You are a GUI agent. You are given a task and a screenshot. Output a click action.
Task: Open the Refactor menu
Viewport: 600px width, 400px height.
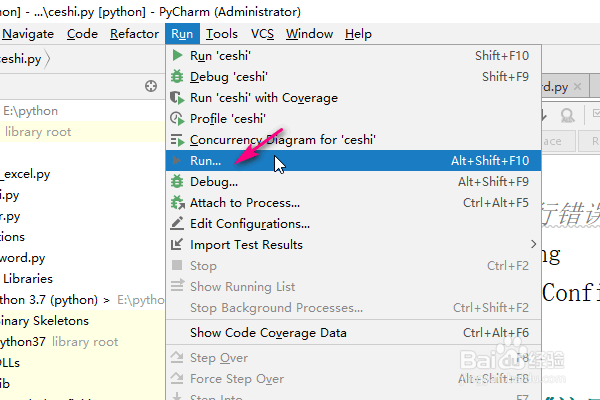point(134,34)
